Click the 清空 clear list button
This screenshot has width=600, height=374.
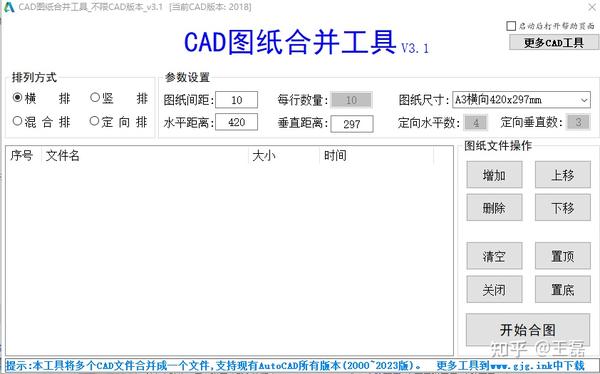494,256
